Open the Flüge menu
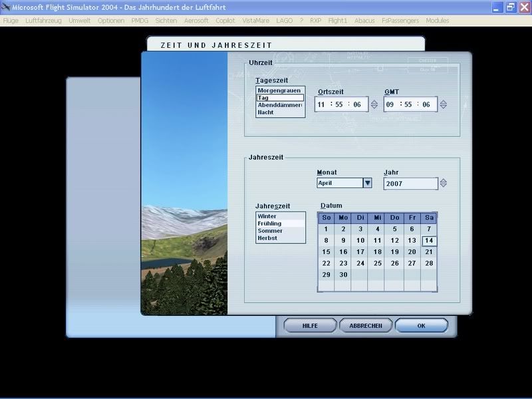 coord(11,21)
